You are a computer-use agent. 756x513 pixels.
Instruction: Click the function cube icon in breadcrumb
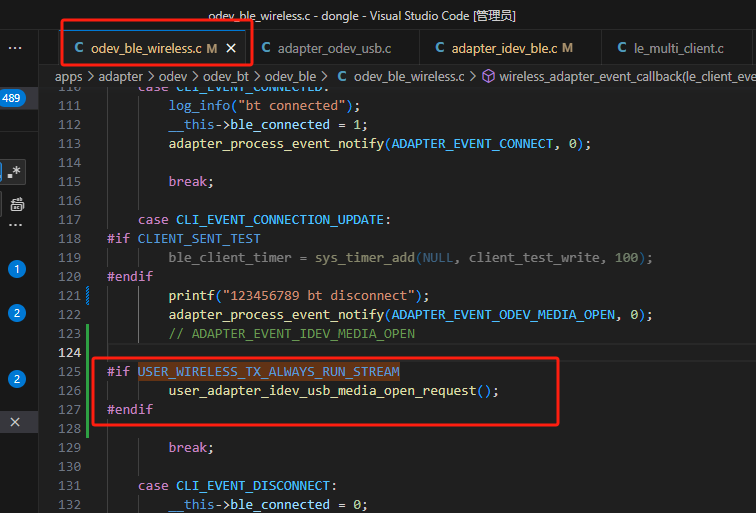488,76
